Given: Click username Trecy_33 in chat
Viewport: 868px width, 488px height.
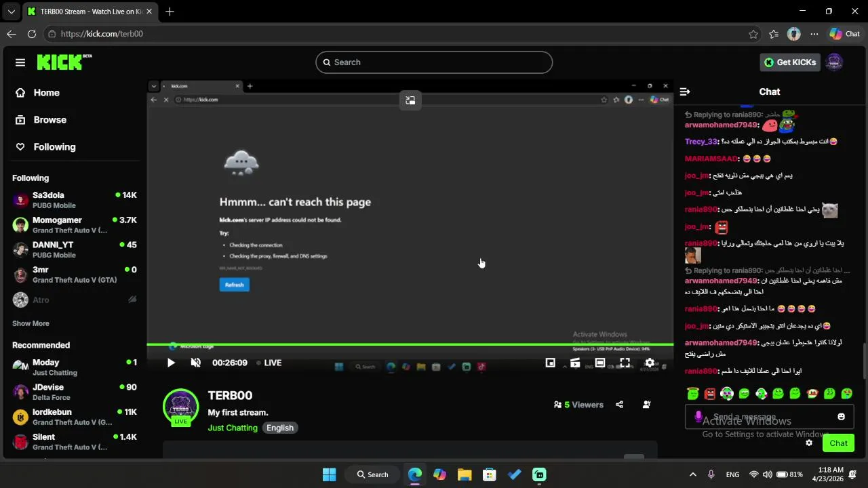Looking at the screenshot, I should tap(701, 142).
